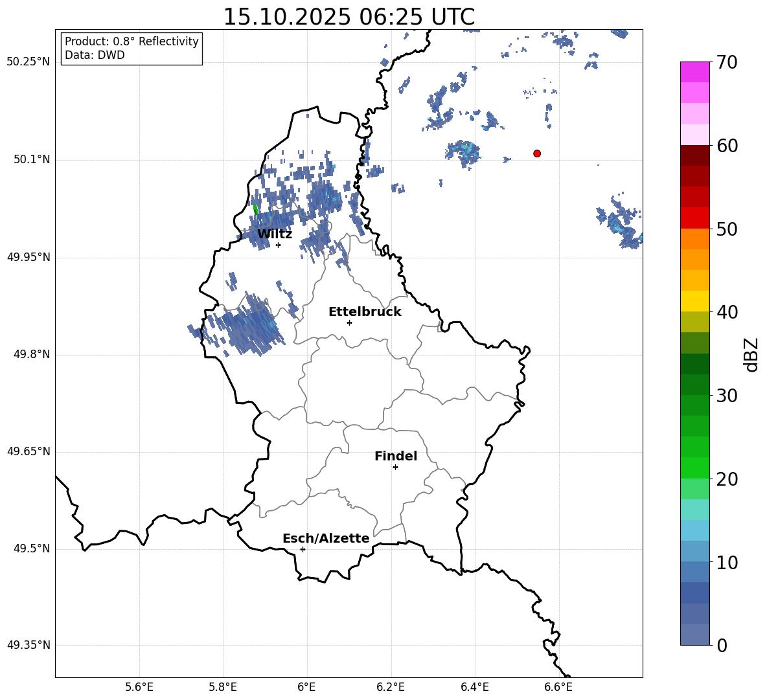Click the light blue colorbar segment above 10
767x700 pixels.
(695, 551)
